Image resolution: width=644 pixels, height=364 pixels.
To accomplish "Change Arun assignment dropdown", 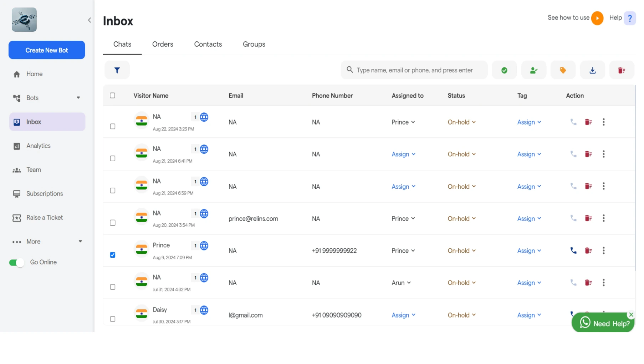I will click(x=401, y=283).
